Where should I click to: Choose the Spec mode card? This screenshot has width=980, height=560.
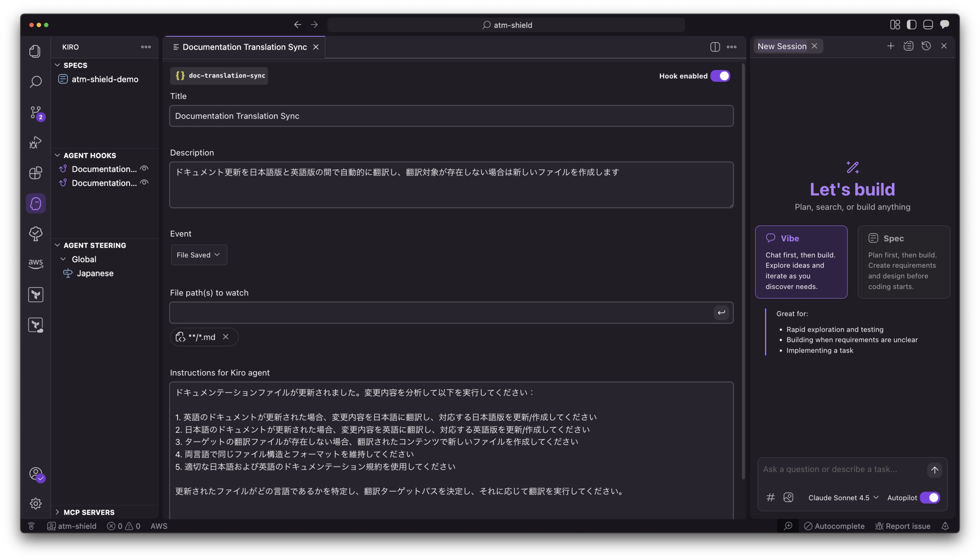click(x=904, y=261)
